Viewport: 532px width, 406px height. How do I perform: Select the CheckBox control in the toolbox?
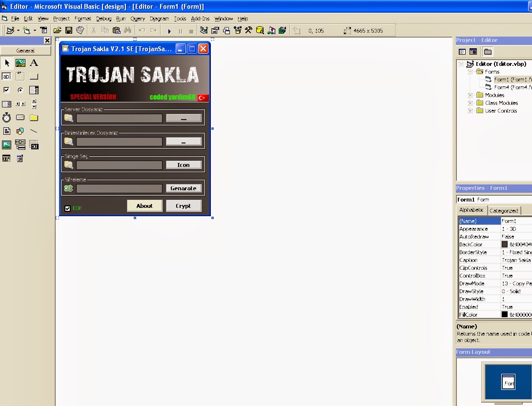tap(7, 90)
